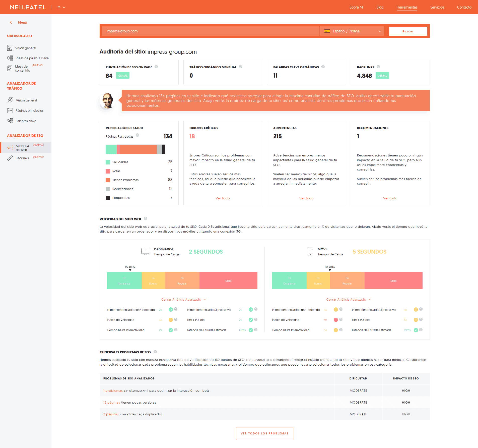Click mobile Latencia de Entrada Estimada check icon

click(x=416, y=330)
